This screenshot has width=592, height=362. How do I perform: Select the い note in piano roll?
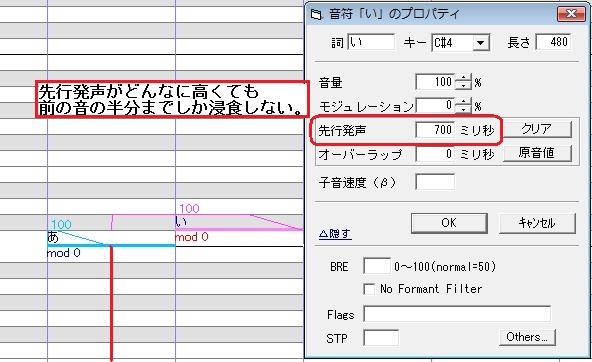[x=239, y=222]
